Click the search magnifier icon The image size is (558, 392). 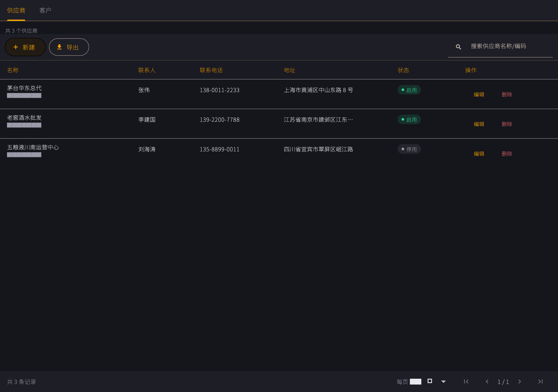(x=458, y=47)
